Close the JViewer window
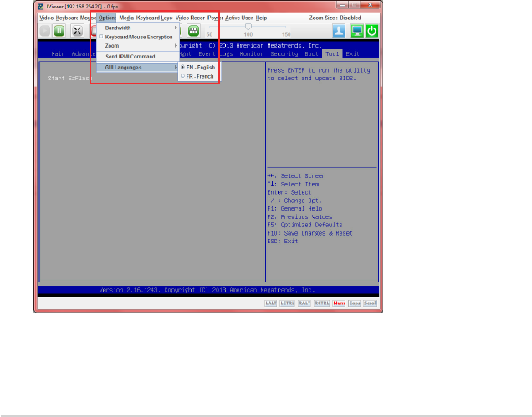This screenshot has height=417, width=532. [371, 5]
